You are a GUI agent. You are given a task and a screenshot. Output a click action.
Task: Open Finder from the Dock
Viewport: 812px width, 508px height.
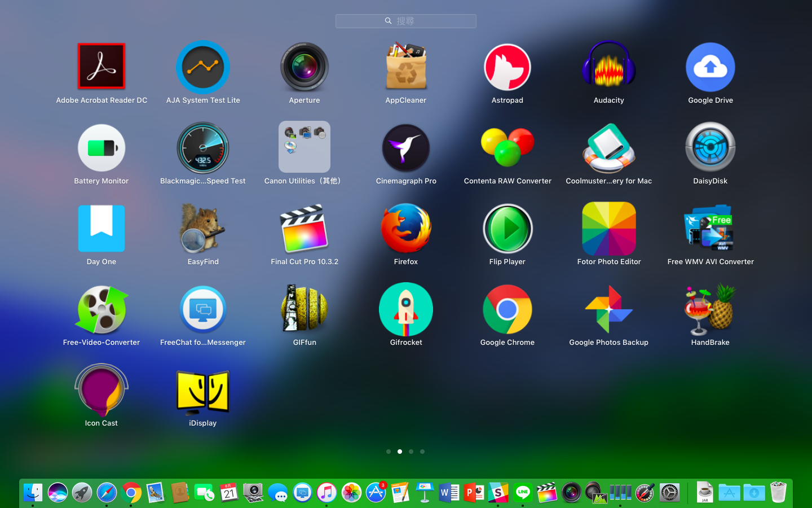point(33,493)
